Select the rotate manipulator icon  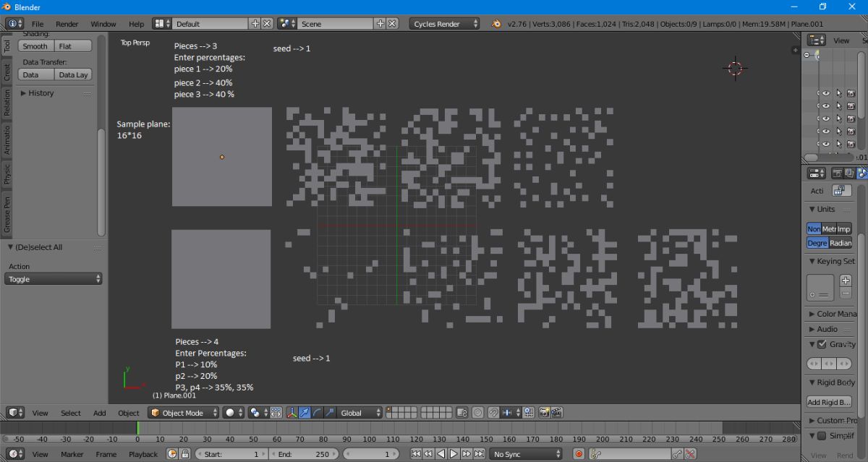(317, 413)
